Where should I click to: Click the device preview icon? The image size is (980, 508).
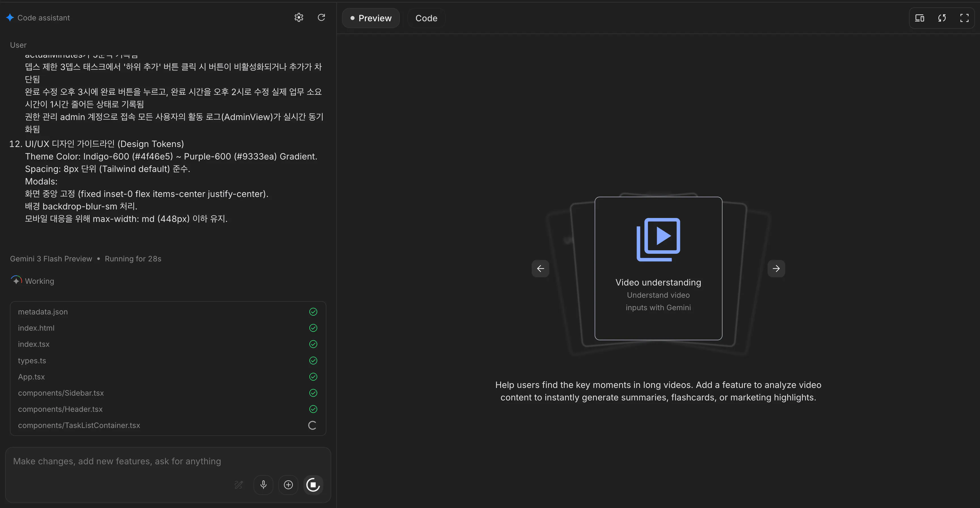point(920,18)
